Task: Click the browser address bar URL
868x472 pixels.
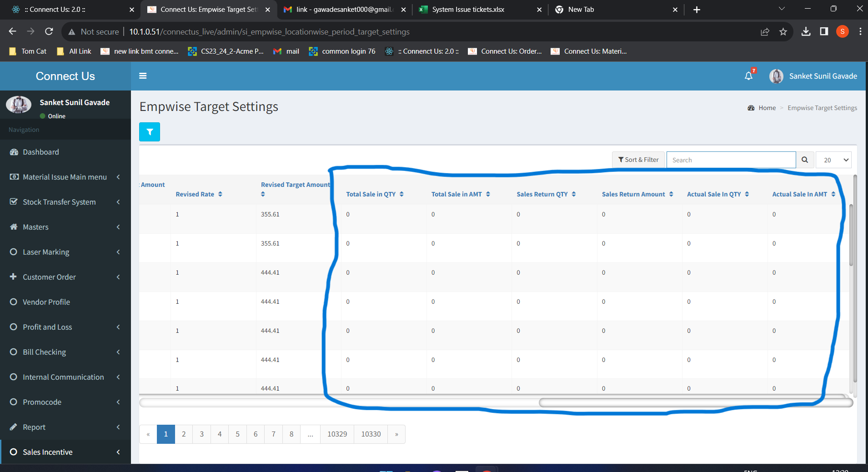Action: pyautogui.click(x=269, y=32)
